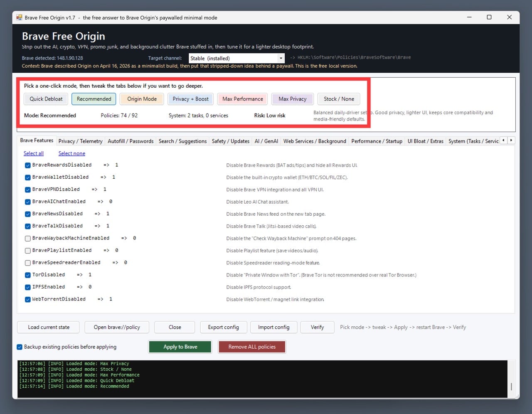The image size is (532, 414).
Task: Click the 'Brave Free Origin' header title
Action: [64, 36]
